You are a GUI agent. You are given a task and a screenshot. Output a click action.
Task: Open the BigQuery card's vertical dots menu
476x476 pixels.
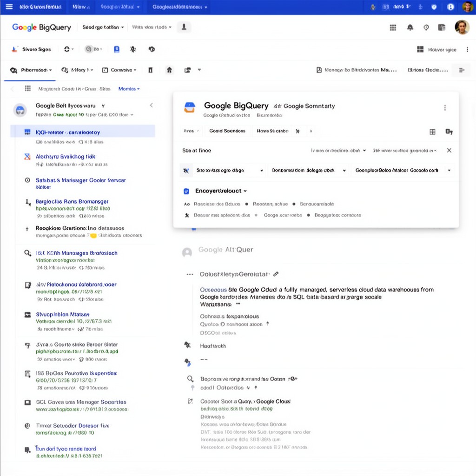(x=445, y=108)
